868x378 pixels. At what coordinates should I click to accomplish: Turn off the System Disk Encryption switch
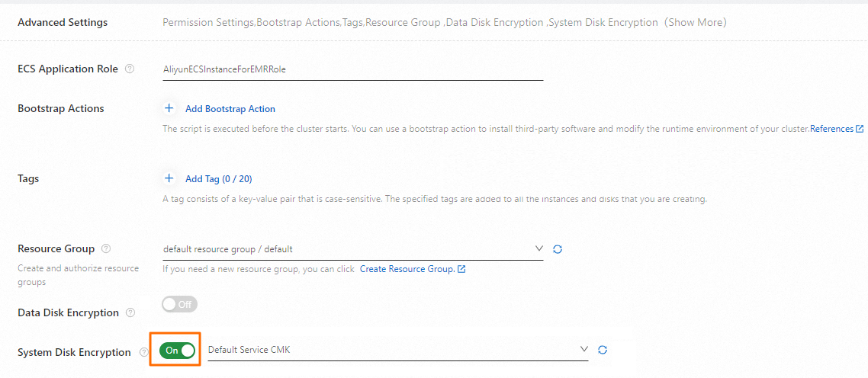click(x=178, y=351)
